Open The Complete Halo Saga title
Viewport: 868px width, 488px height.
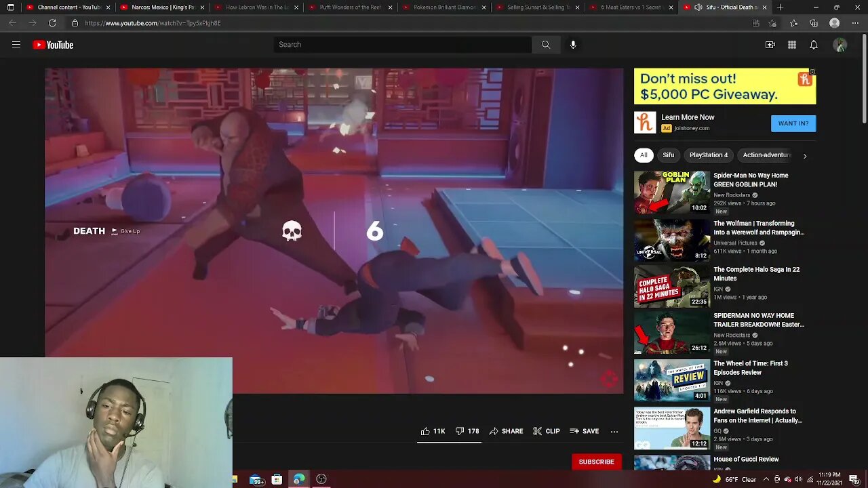pyautogui.click(x=756, y=274)
